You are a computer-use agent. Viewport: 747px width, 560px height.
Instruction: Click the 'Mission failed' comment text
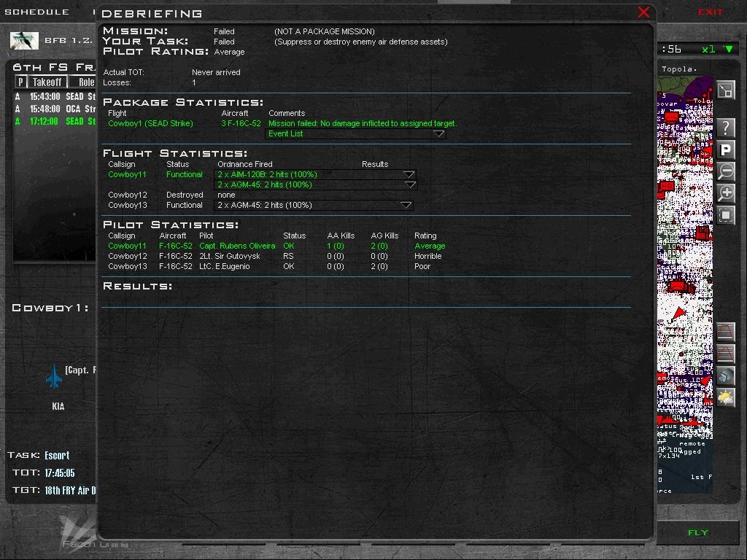363,123
